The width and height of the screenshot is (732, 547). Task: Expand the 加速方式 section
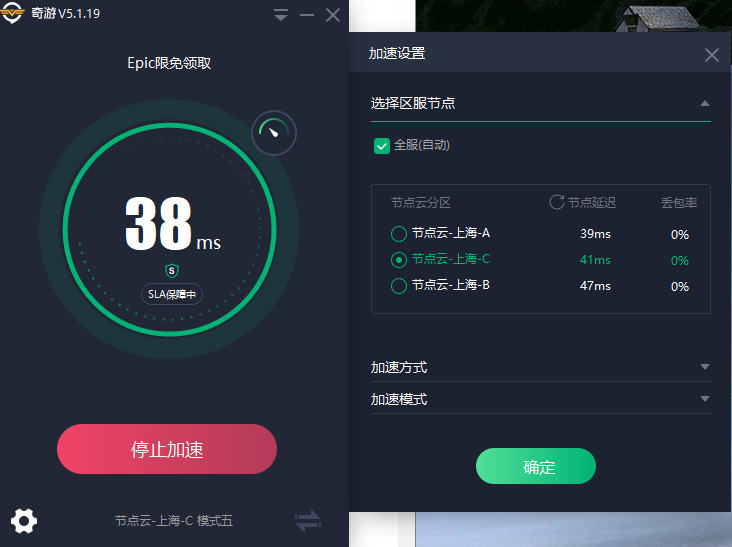tap(704, 368)
